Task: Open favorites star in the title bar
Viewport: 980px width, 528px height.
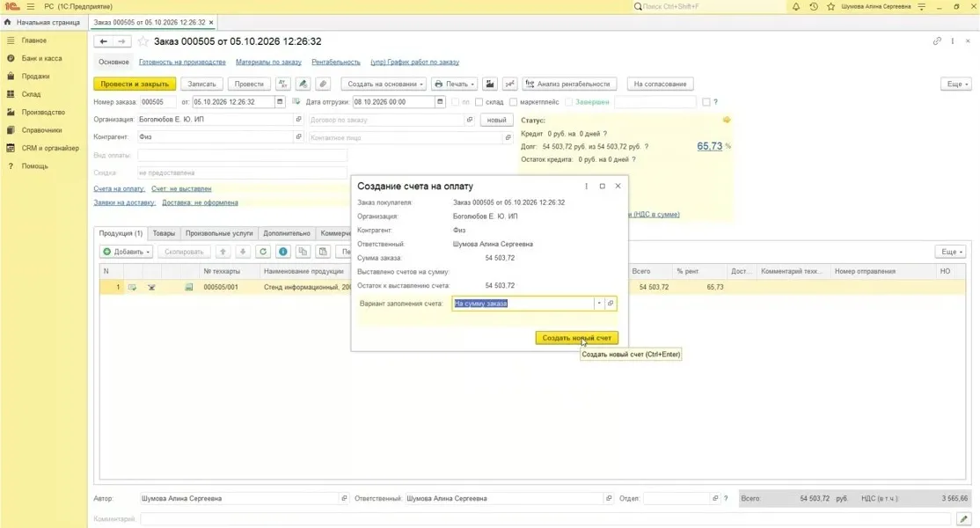Action: point(830,6)
